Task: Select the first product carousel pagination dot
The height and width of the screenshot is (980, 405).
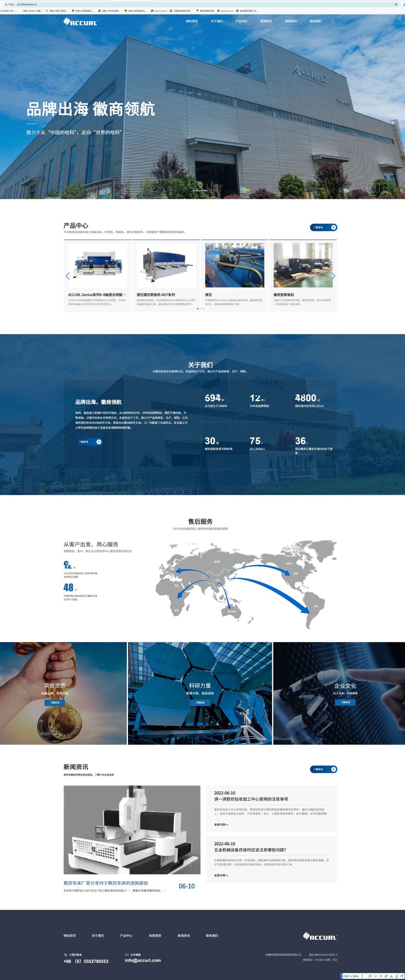Action: pos(198,308)
